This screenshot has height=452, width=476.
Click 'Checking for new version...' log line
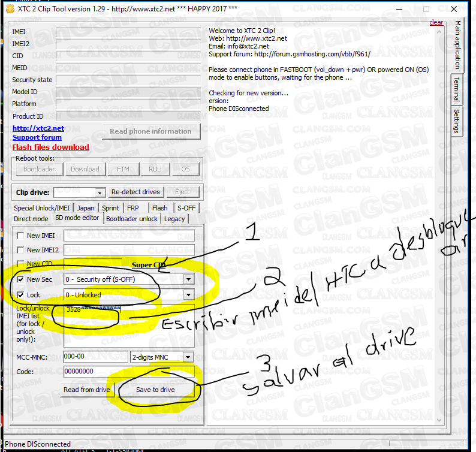(249, 93)
